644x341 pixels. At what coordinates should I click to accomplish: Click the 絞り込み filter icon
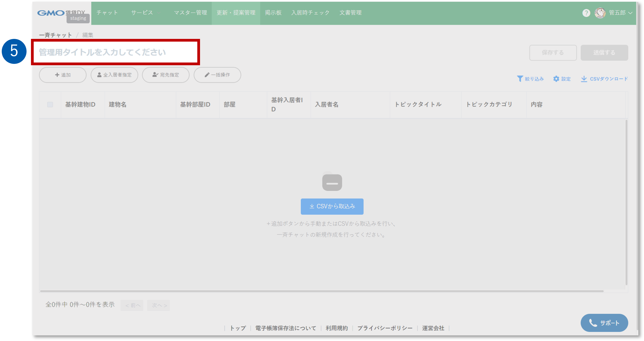[x=520, y=79]
